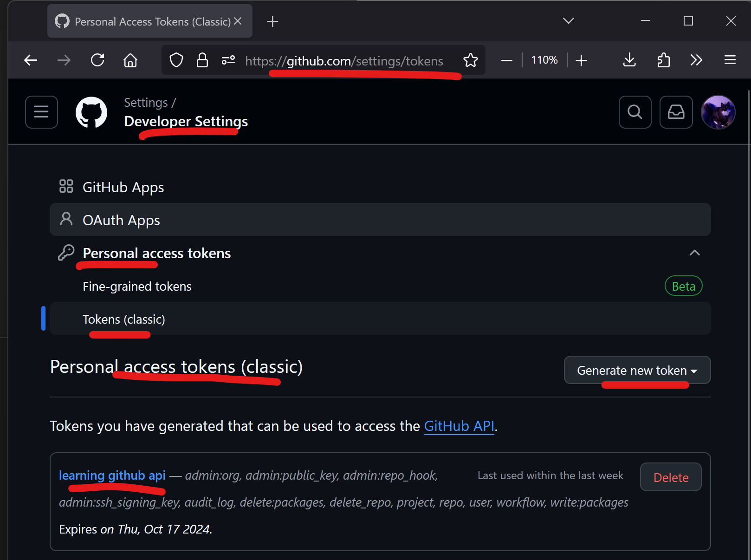Follow the Settings breadcrumb link
This screenshot has height=560, width=751.
pos(146,103)
